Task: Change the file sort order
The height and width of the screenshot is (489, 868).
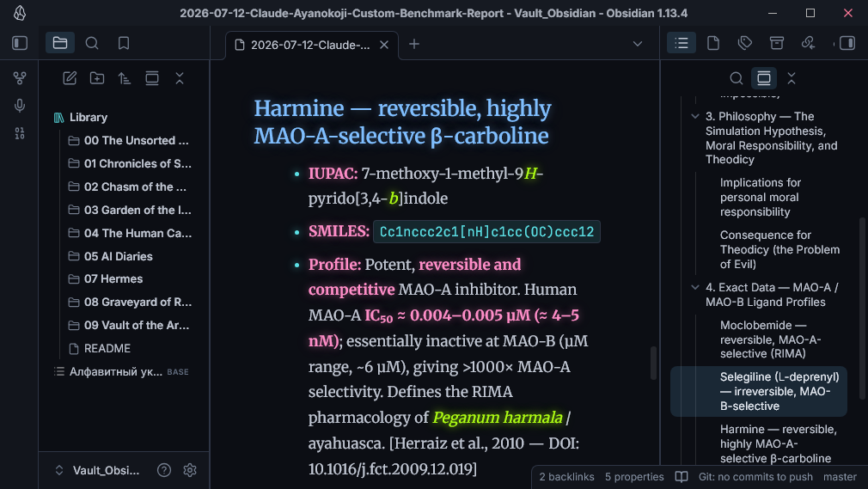Action: (125, 78)
